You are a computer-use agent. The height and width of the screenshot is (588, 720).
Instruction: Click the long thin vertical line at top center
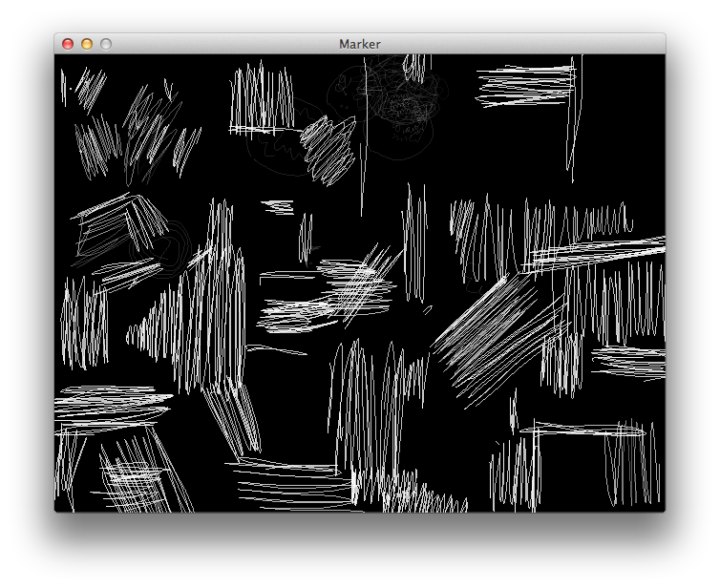(364, 143)
